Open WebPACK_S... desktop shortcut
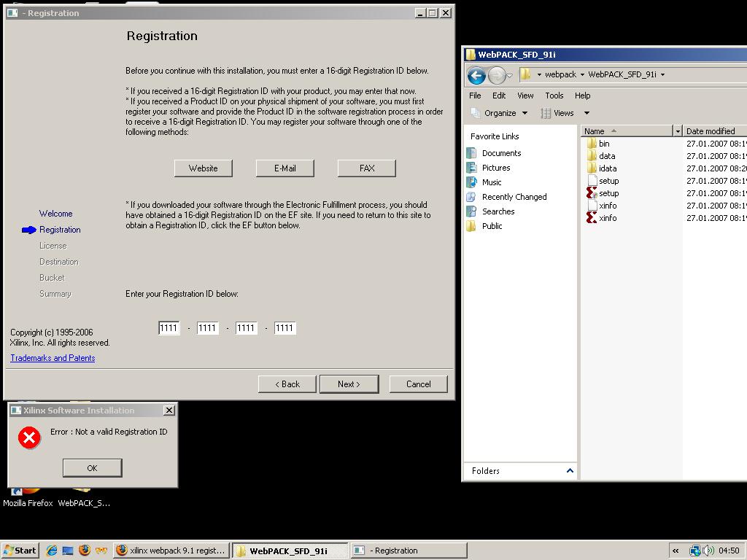 (84, 497)
